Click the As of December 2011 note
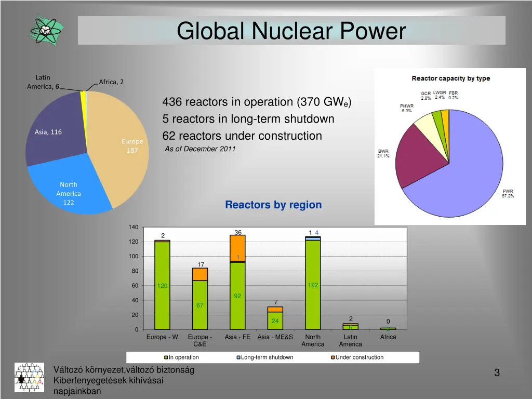532x399 pixels. pyautogui.click(x=200, y=149)
